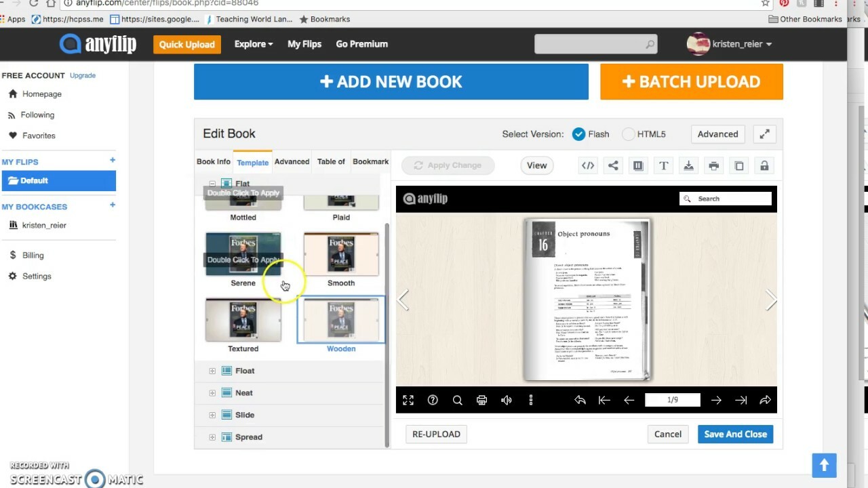
Task: Switch to the Table of Contents tab
Action: coord(331,162)
